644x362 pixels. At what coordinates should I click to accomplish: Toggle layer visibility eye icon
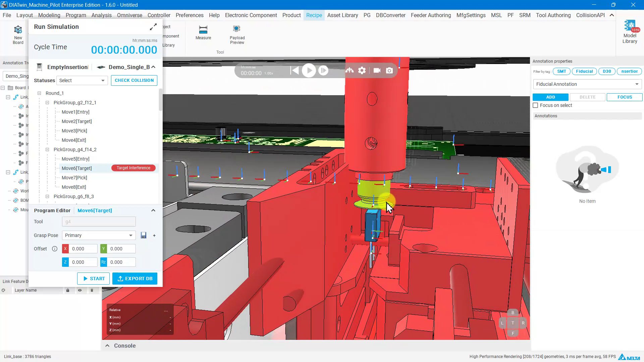point(80,290)
